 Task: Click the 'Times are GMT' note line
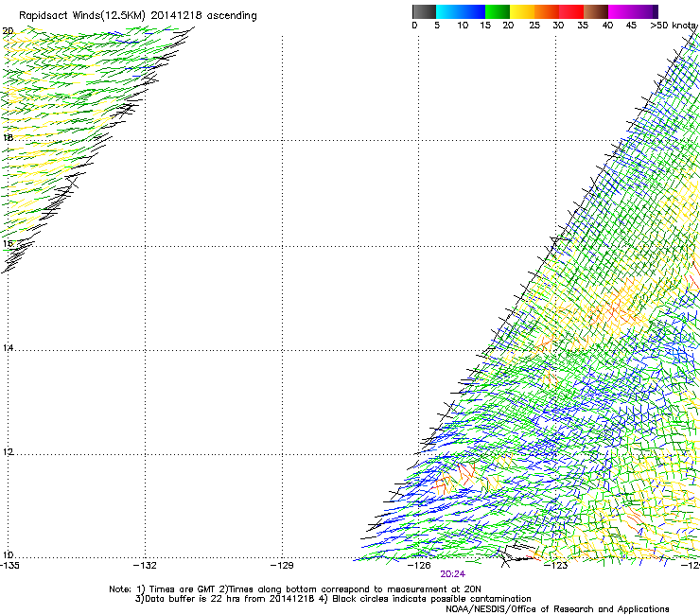click(x=294, y=589)
